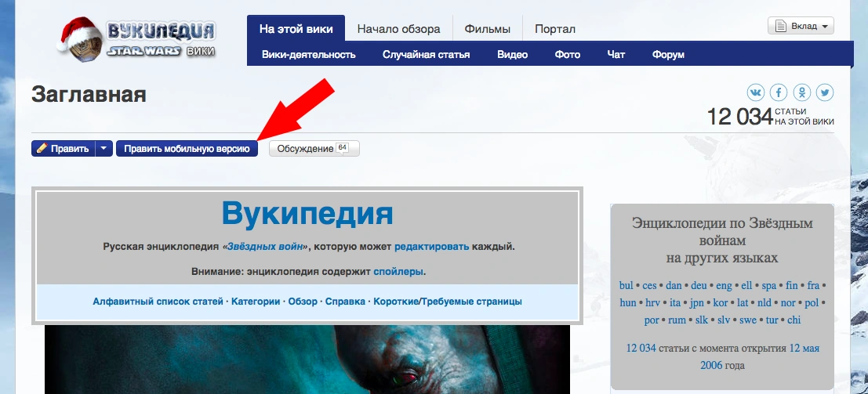Open the spa language encyclopedia
The height and width of the screenshot is (394, 868).
769,286
